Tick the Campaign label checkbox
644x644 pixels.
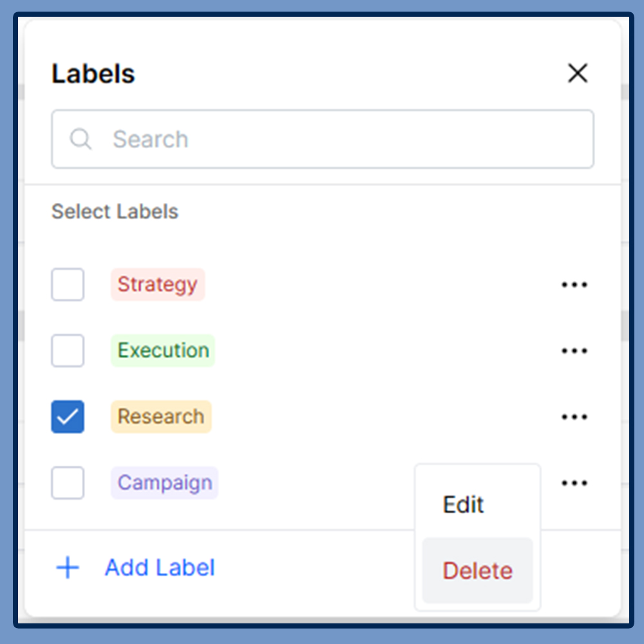point(68,483)
